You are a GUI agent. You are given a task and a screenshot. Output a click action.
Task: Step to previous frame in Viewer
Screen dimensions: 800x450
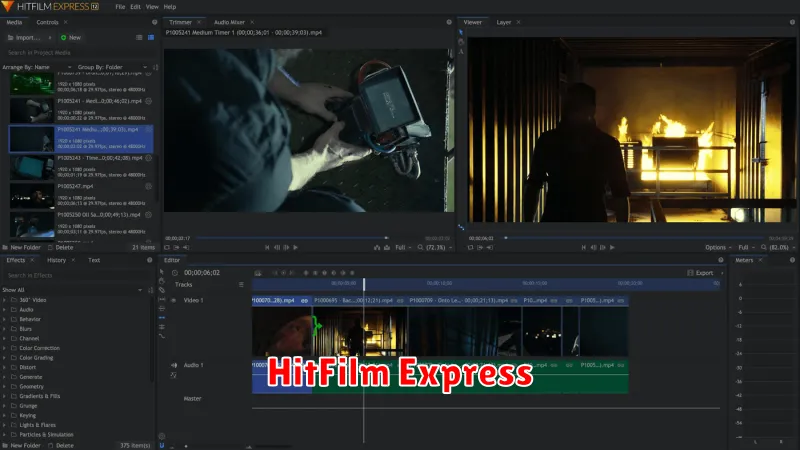pyautogui.click(x=593, y=247)
